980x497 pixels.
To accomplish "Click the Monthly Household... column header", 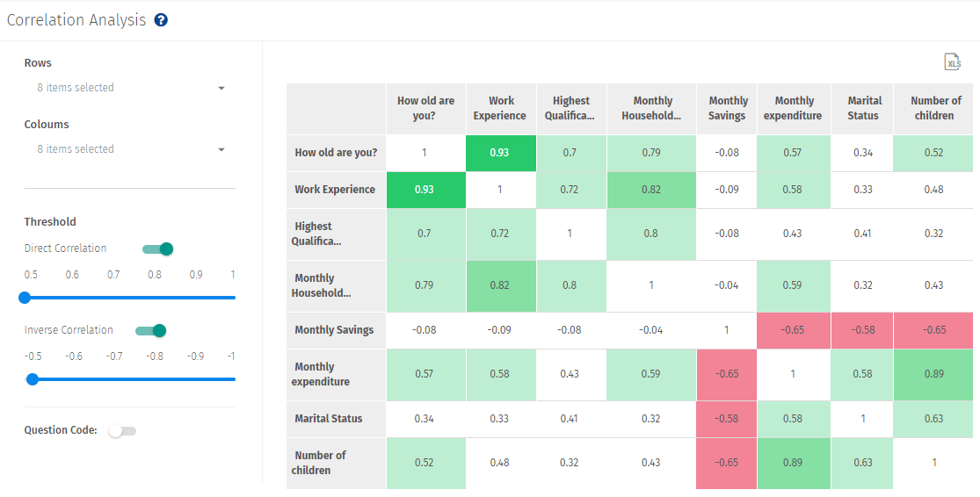I will point(651,108).
